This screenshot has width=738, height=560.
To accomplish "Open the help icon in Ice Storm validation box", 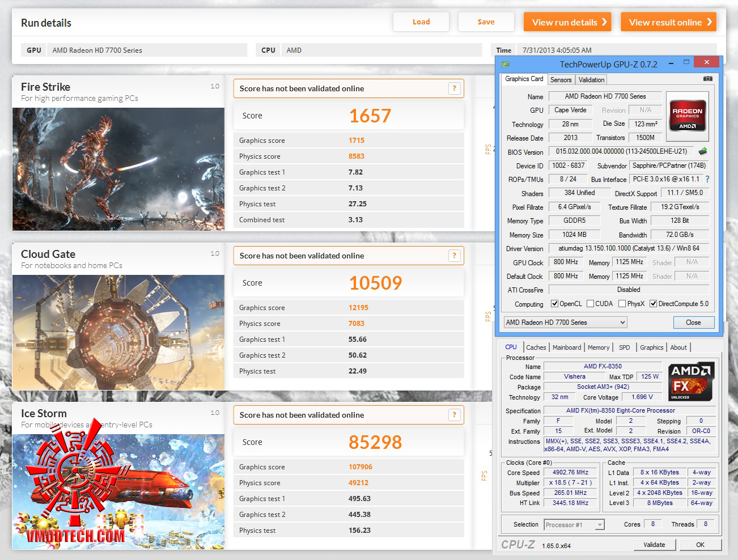I will [454, 414].
